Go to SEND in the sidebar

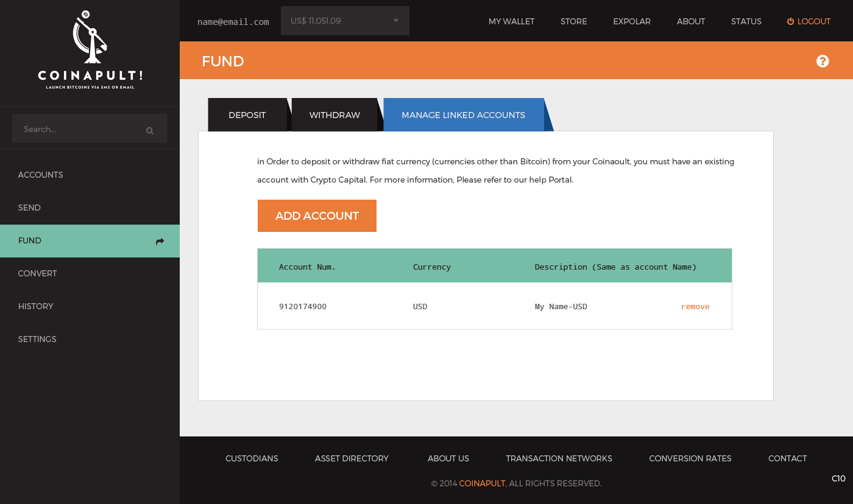(x=29, y=208)
